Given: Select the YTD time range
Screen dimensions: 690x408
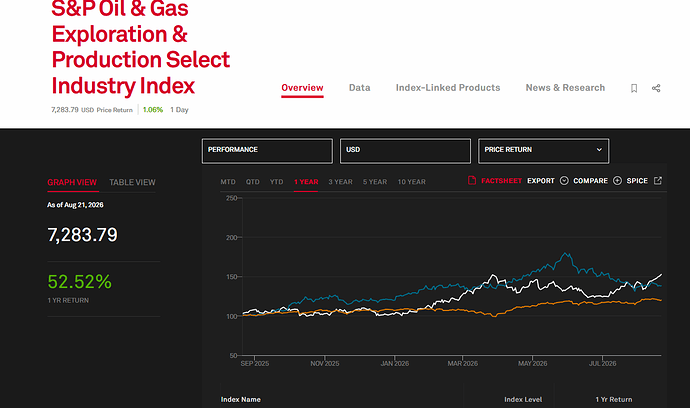Looking at the screenshot, I should point(276,182).
